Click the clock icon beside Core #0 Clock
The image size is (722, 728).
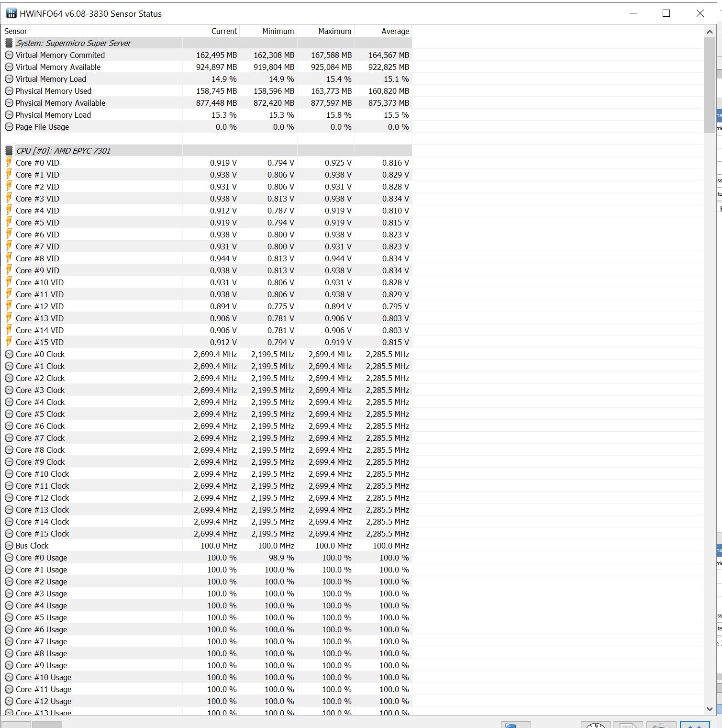9,354
